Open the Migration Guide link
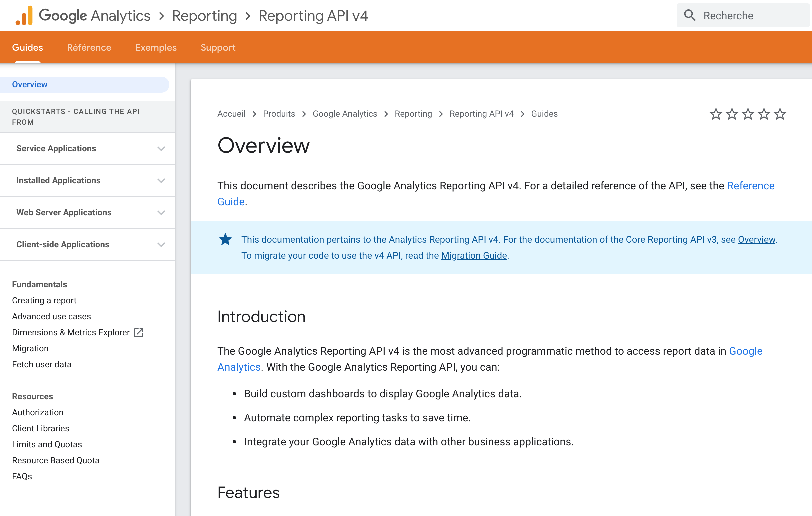 [x=474, y=256]
